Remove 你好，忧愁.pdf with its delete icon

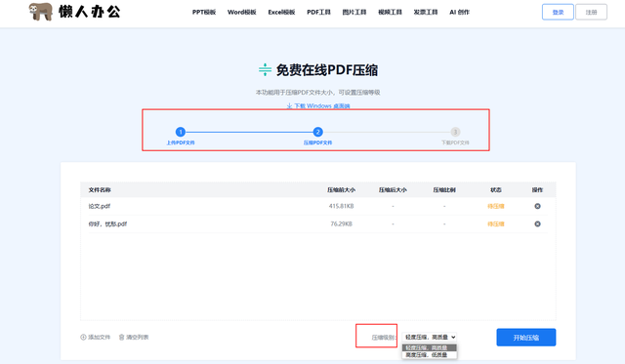pyautogui.click(x=537, y=223)
